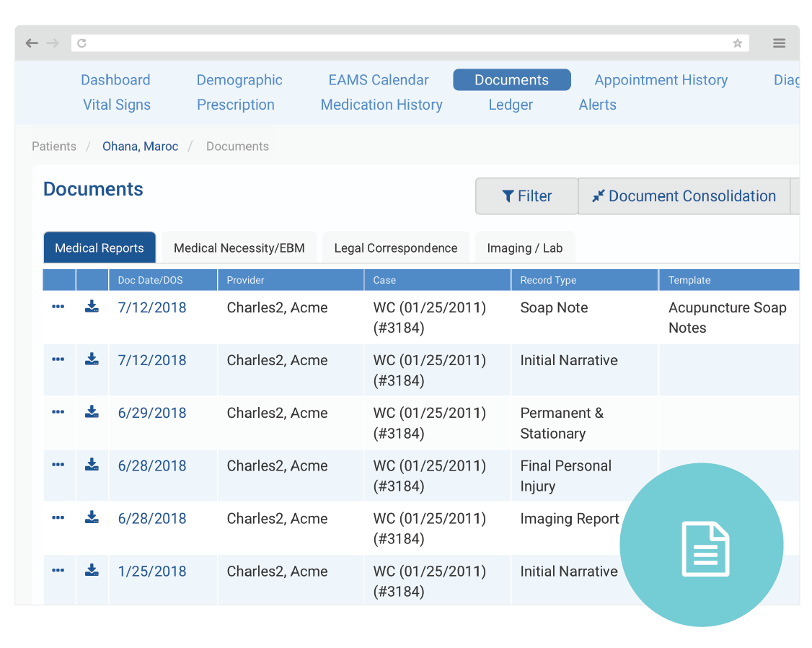
Task: Open the 6/29/2018 date link
Action: [x=152, y=413]
